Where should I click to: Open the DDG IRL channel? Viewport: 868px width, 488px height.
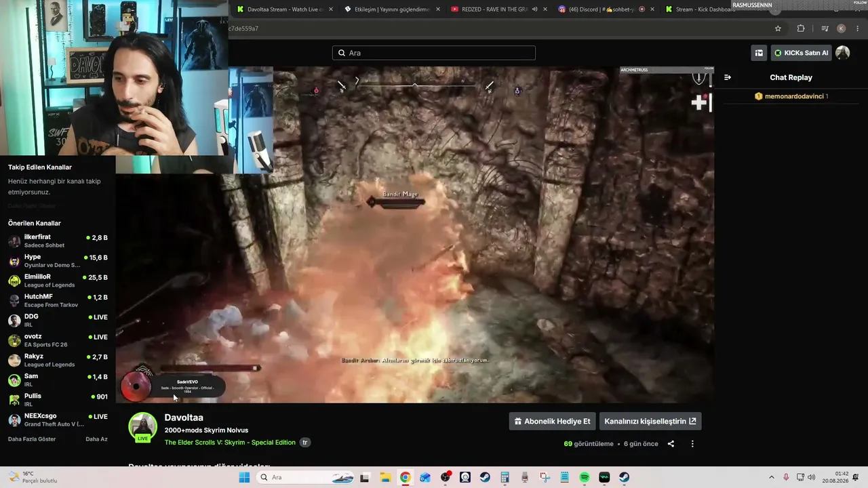58,321
